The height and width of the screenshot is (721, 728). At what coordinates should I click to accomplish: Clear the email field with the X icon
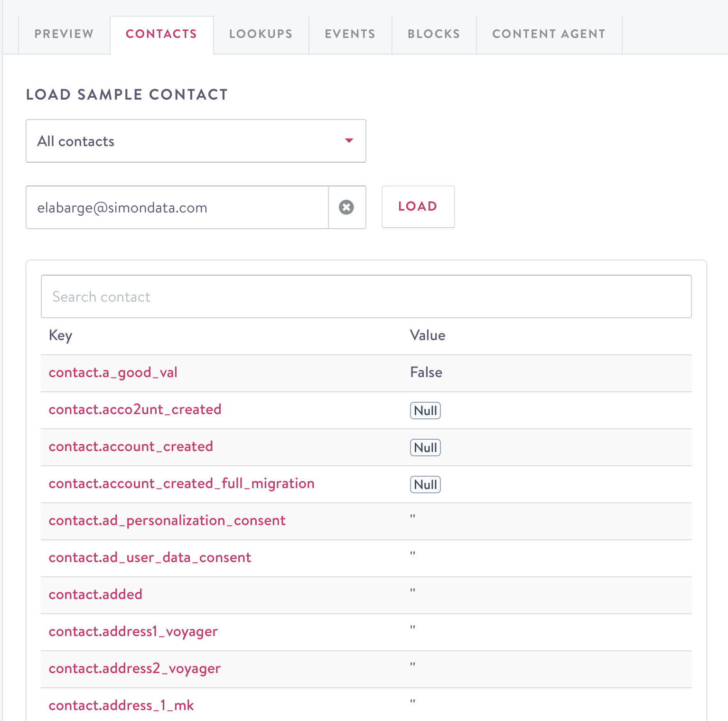click(346, 207)
